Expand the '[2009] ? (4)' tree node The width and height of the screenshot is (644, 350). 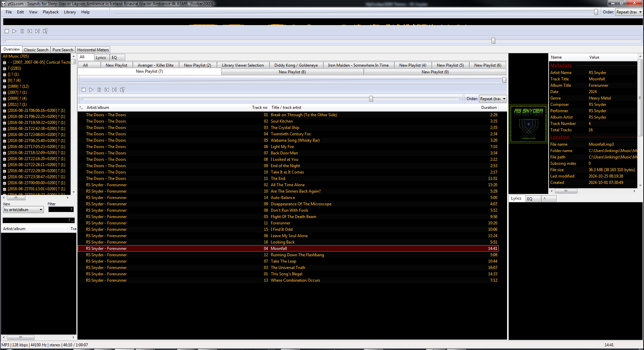(x=4, y=99)
